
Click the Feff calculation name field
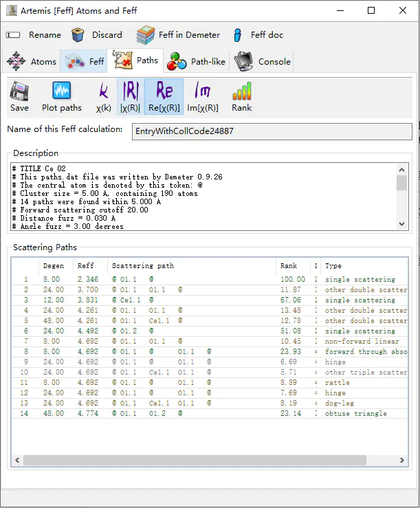click(272, 131)
